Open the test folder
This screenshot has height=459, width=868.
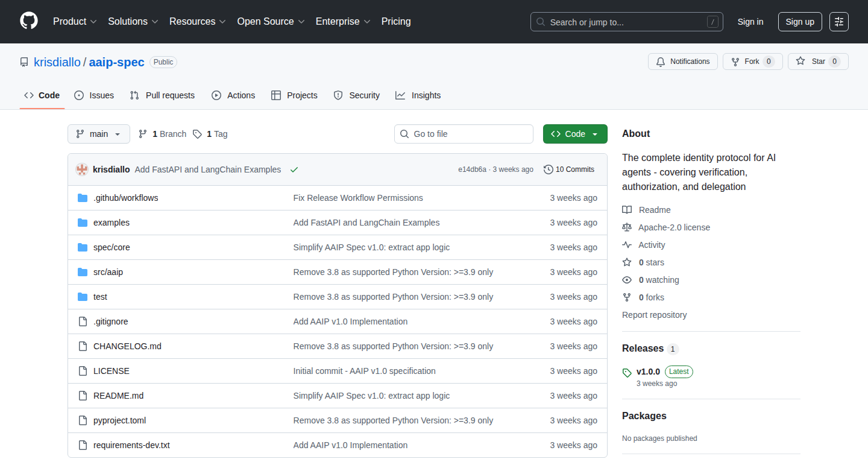[100, 297]
